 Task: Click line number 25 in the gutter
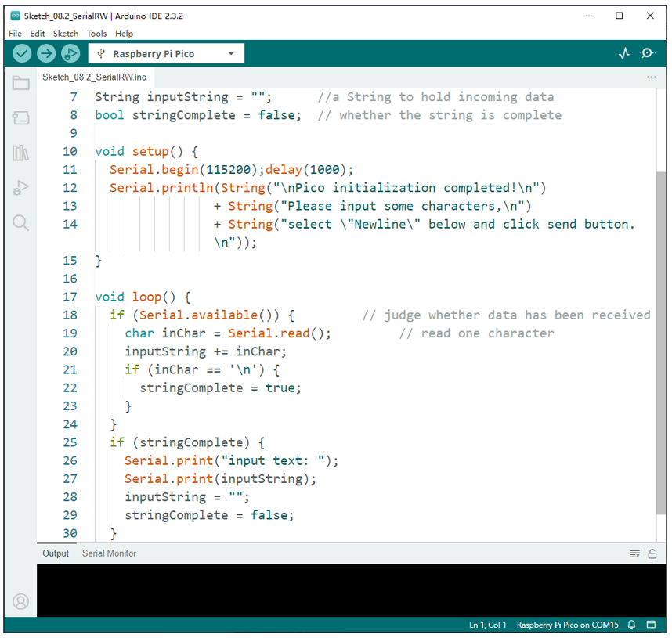(70, 442)
